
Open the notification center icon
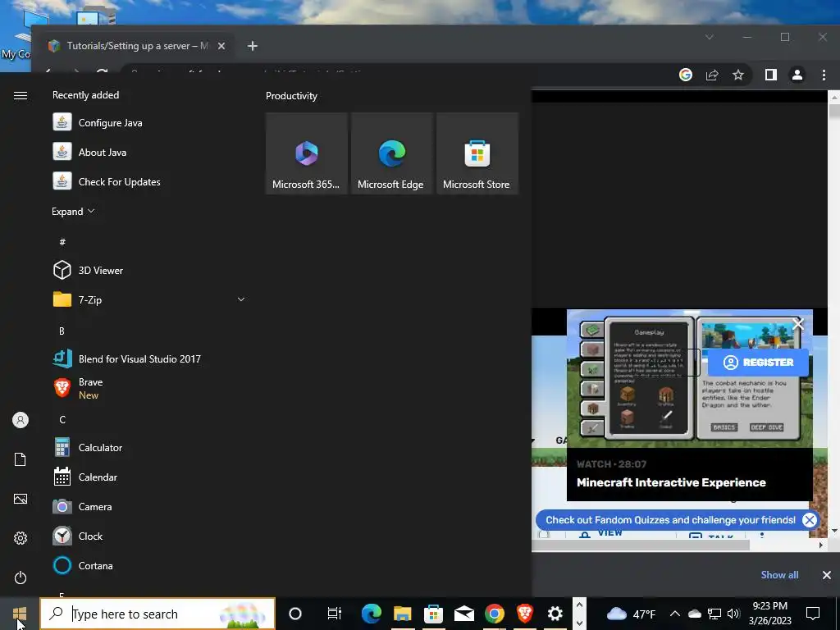tap(813, 614)
